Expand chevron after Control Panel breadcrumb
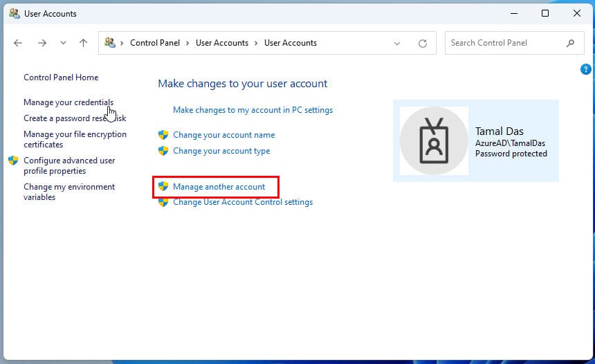This screenshot has width=595, height=364. click(187, 44)
